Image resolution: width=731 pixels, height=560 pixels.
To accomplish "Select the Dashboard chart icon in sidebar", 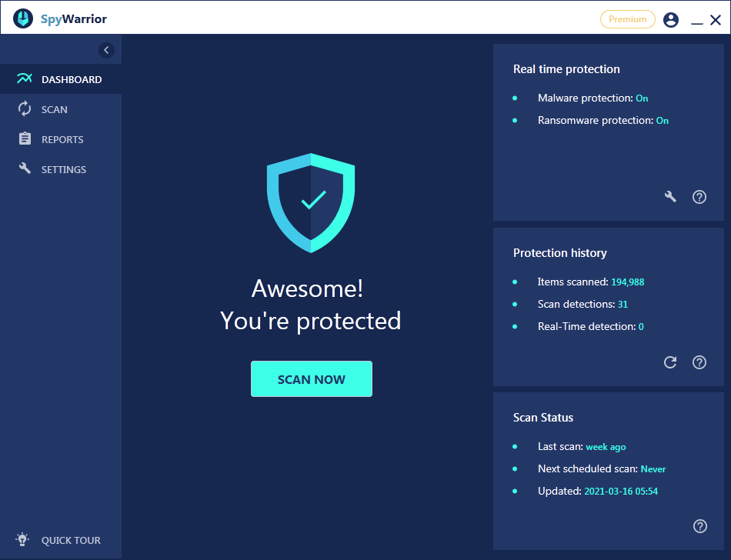I will point(23,78).
